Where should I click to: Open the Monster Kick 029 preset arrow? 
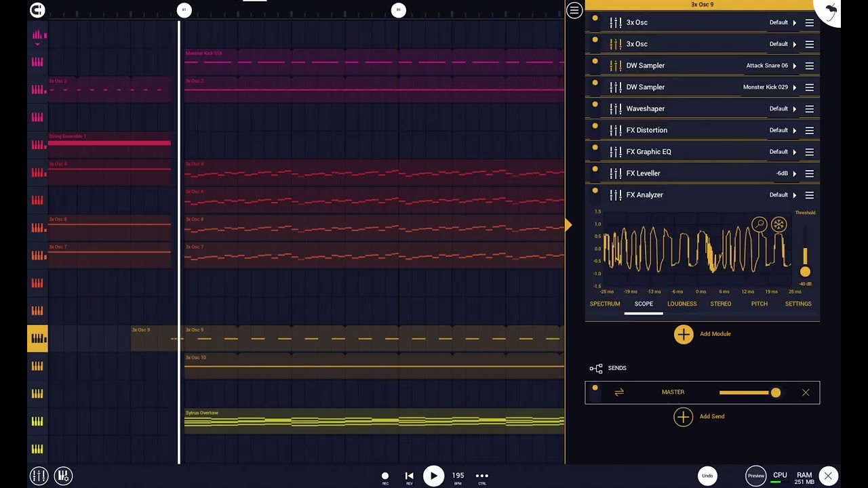pyautogui.click(x=795, y=87)
